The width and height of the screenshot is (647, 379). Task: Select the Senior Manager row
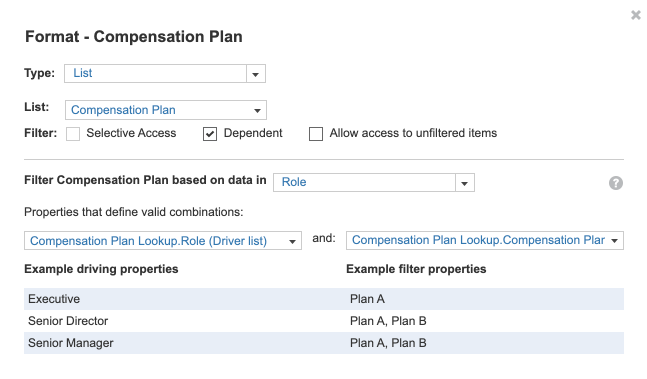pyautogui.click(x=324, y=343)
